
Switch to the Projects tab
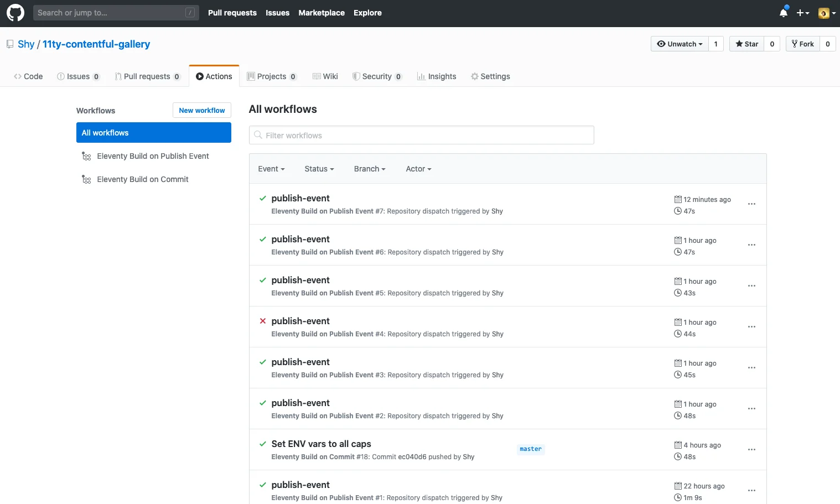tap(272, 76)
